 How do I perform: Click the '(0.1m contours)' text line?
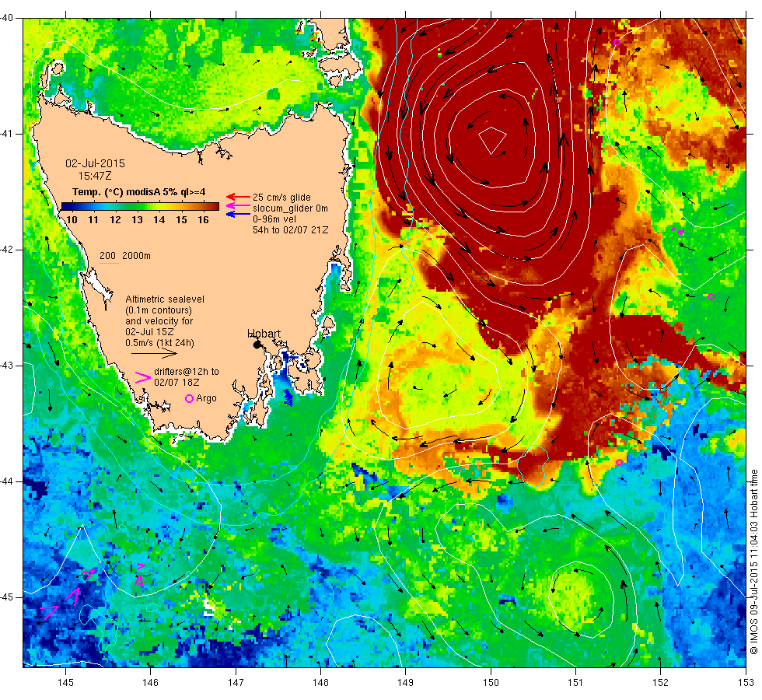[159, 310]
